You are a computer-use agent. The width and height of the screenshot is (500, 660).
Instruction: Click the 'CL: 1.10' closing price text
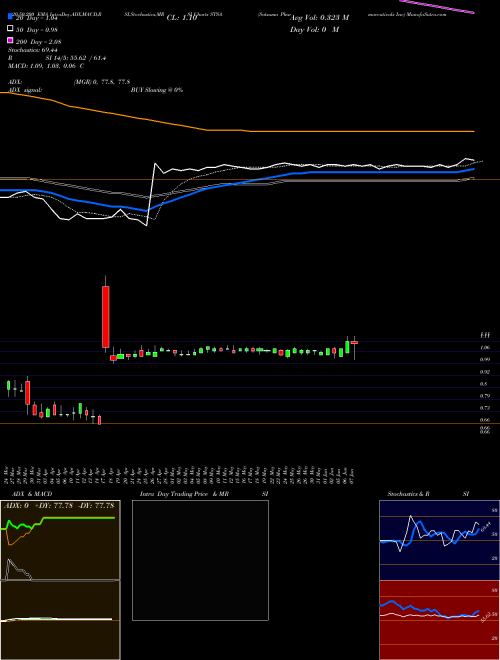pos(182,18)
